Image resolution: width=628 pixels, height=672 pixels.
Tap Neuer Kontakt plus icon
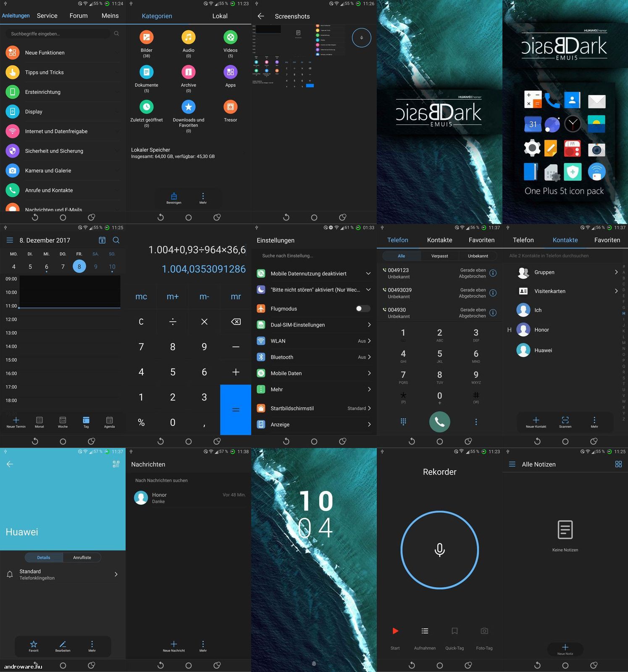536,420
